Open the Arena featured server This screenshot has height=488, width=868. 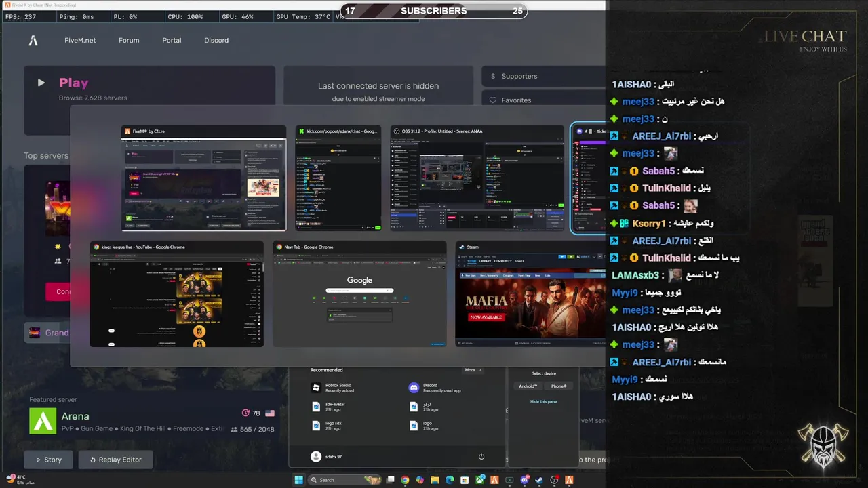(153, 422)
